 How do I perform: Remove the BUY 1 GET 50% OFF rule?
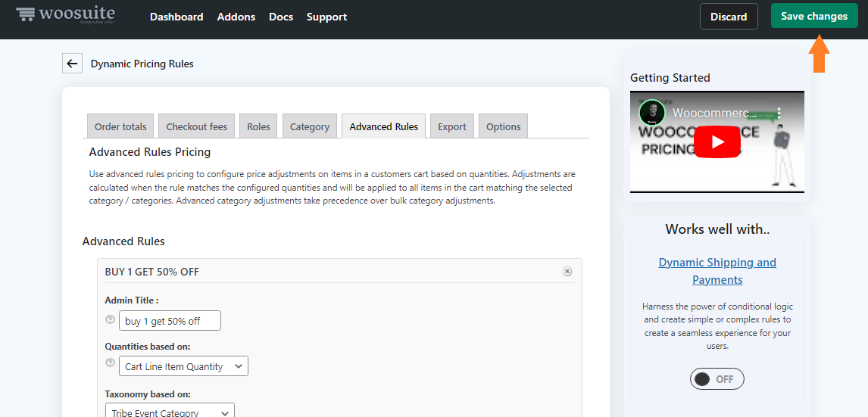point(567,271)
